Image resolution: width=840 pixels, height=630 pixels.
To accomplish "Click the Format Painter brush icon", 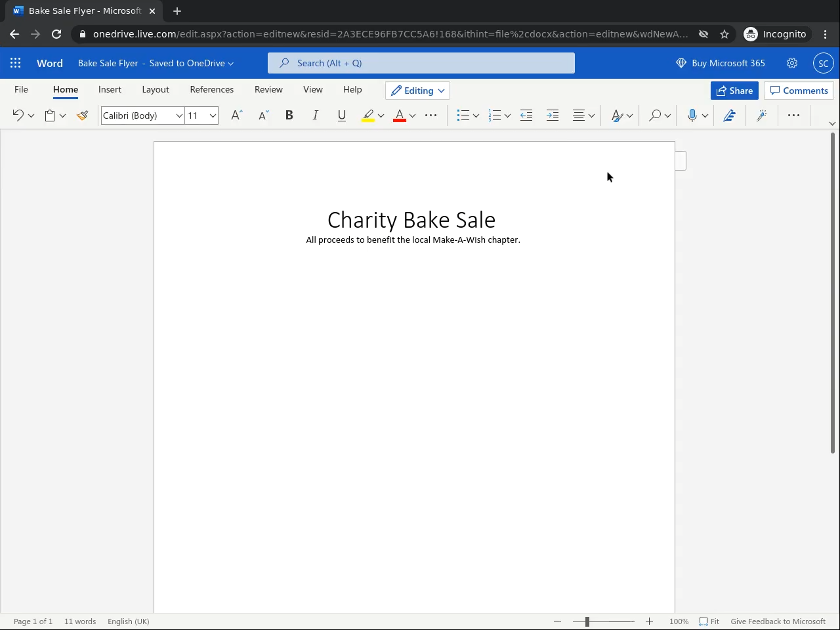I will coord(82,115).
